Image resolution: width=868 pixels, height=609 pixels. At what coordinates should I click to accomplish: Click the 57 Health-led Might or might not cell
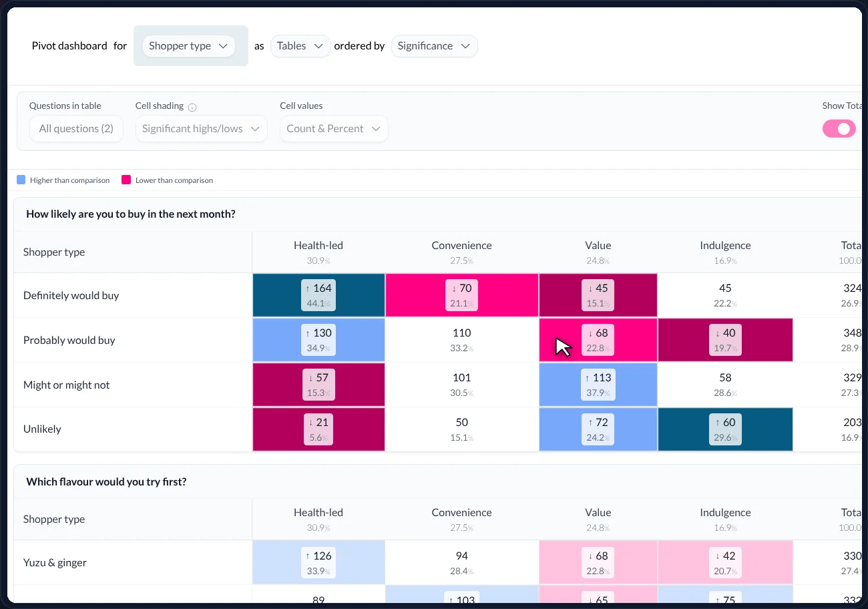318,385
